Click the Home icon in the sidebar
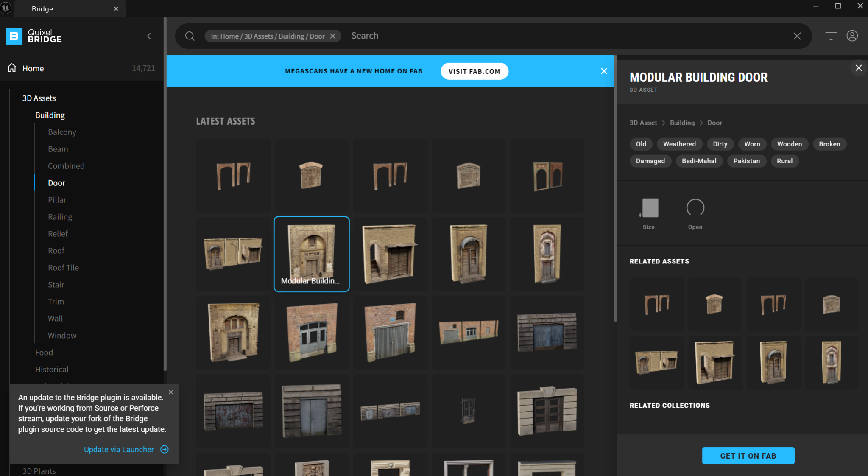The width and height of the screenshot is (868, 476). click(x=12, y=68)
